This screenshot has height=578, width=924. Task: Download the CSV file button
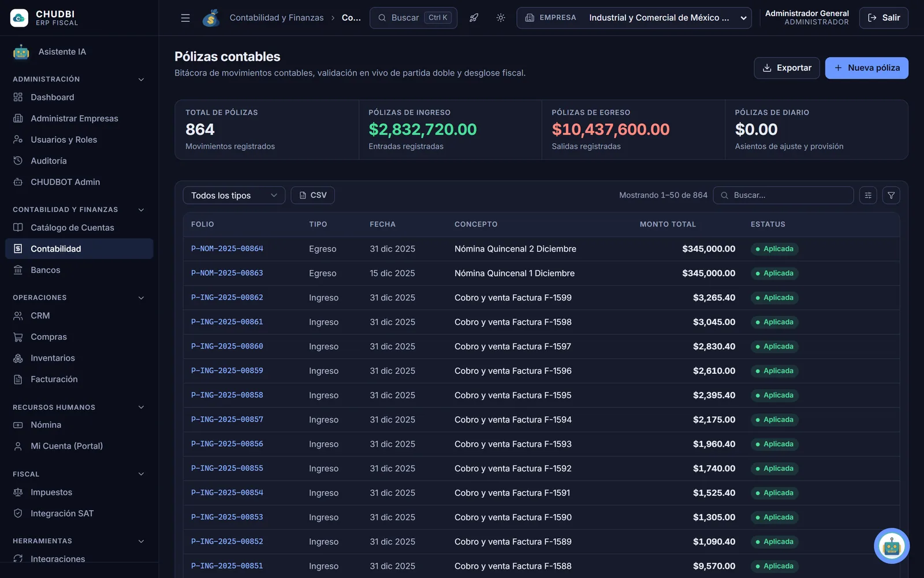pyautogui.click(x=312, y=195)
